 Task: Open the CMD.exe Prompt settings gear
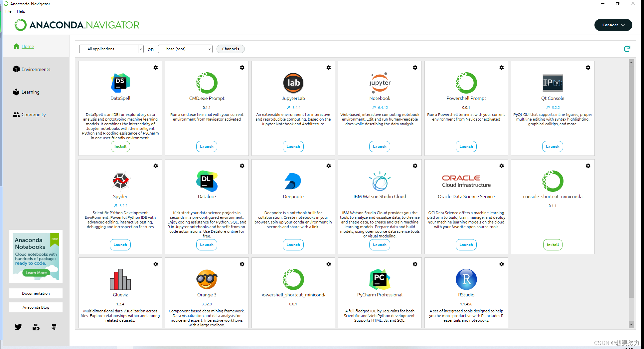(x=242, y=68)
